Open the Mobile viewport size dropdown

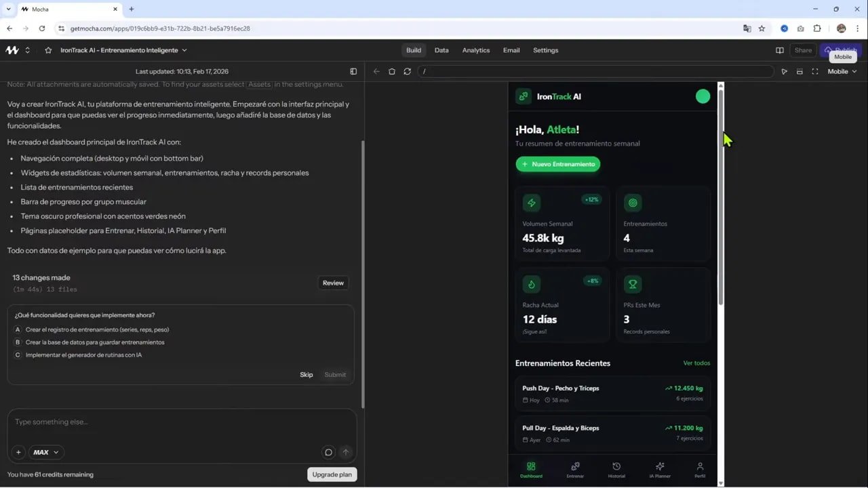[841, 71]
